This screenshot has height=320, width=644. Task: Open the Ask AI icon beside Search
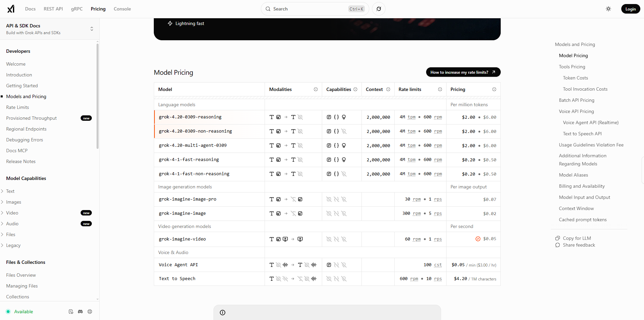pyautogui.click(x=379, y=9)
